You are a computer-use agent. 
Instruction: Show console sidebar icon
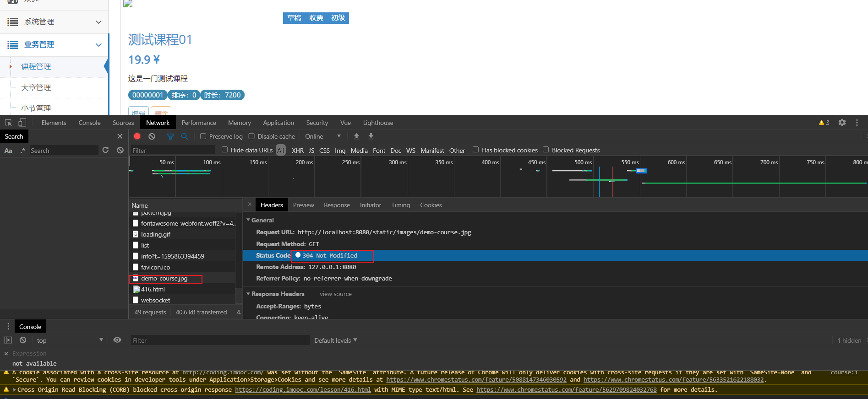tap(8, 340)
